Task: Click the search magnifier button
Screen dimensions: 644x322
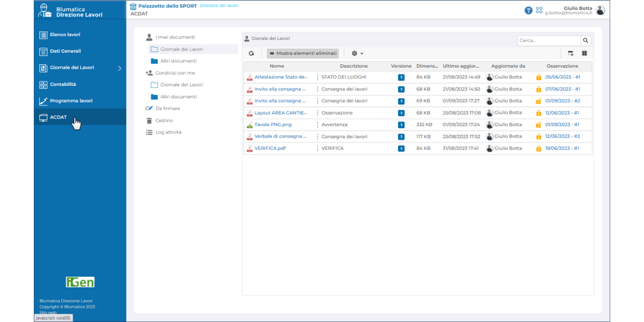Action: (x=586, y=40)
